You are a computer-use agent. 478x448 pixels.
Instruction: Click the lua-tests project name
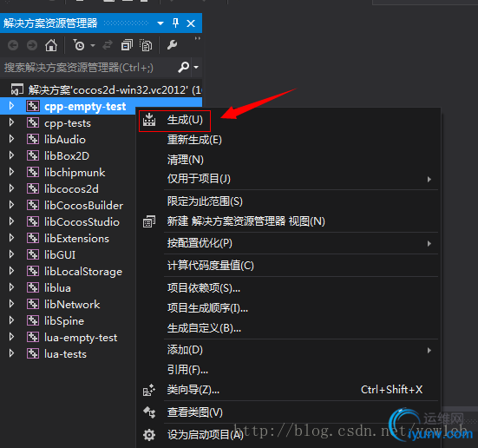tap(65, 354)
